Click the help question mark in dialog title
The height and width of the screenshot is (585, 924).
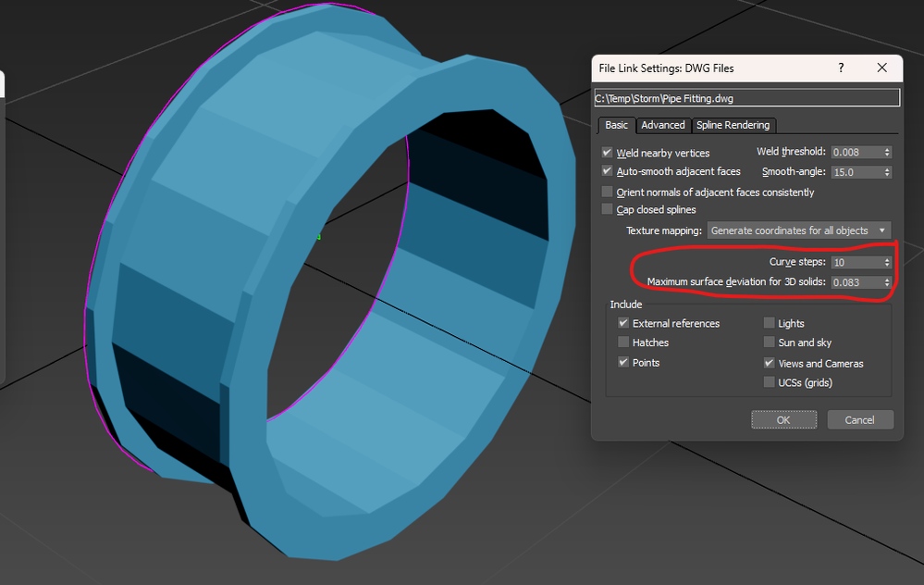(841, 68)
